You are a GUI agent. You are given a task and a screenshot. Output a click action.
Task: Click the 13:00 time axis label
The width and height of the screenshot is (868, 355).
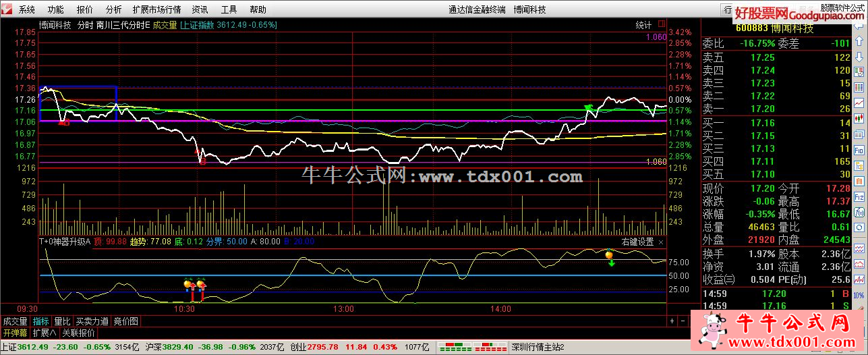[x=343, y=308]
